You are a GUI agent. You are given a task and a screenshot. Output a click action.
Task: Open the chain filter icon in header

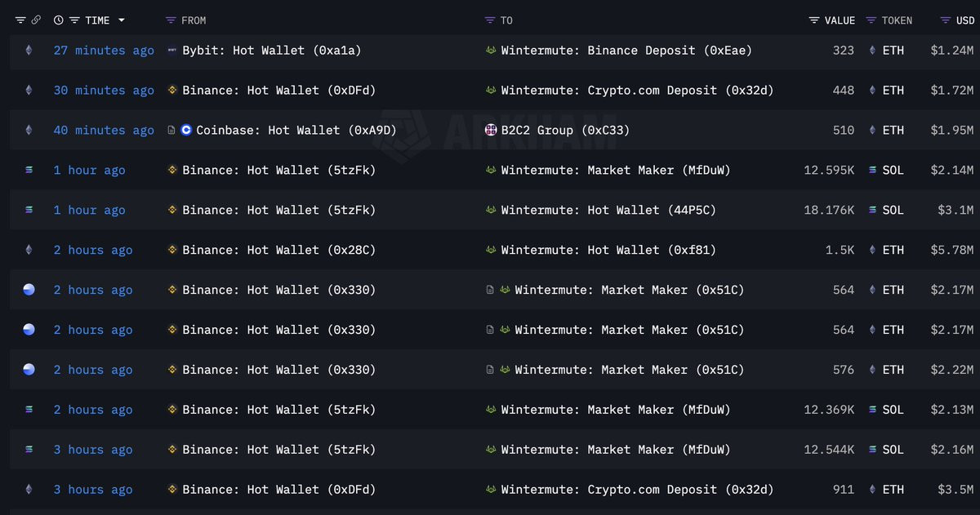(x=20, y=20)
